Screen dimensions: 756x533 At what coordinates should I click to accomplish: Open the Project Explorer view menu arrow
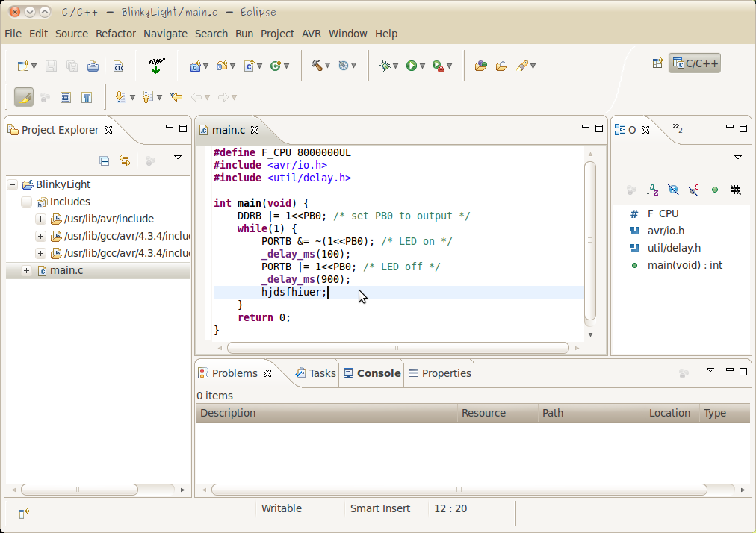[x=177, y=158]
